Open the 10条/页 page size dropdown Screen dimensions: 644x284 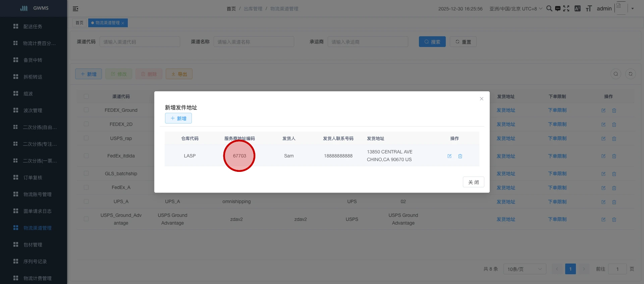pyautogui.click(x=525, y=269)
